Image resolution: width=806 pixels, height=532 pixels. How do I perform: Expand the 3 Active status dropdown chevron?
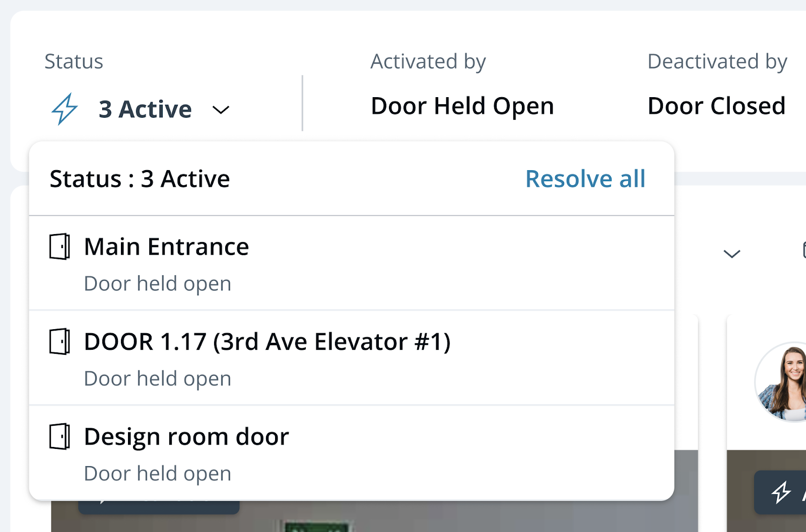(221, 110)
